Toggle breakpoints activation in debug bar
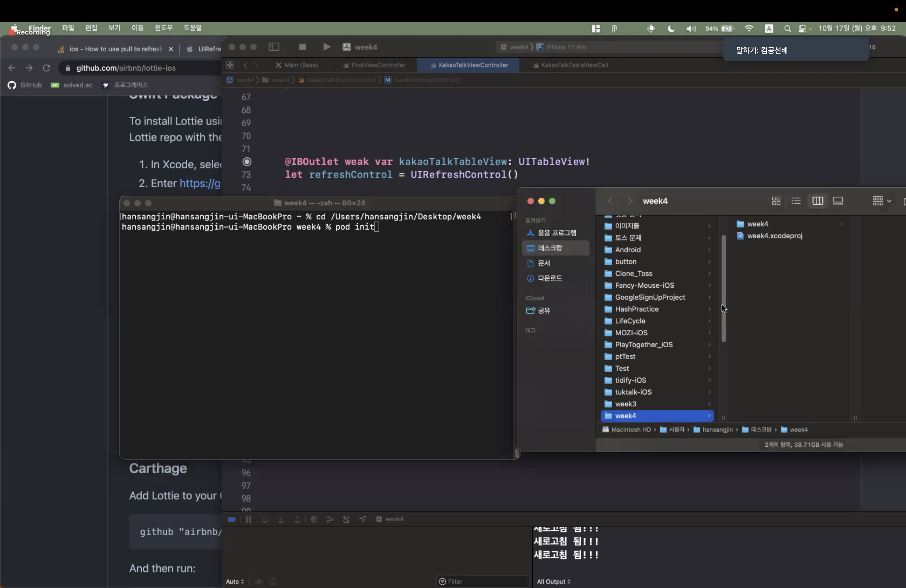The image size is (906, 588). coord(232,519)
